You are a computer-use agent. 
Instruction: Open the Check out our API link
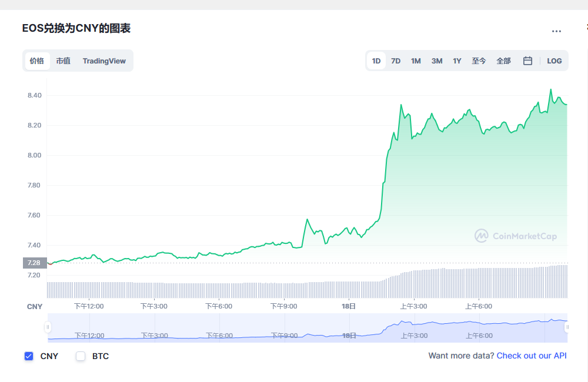click(x=532, y=356)
